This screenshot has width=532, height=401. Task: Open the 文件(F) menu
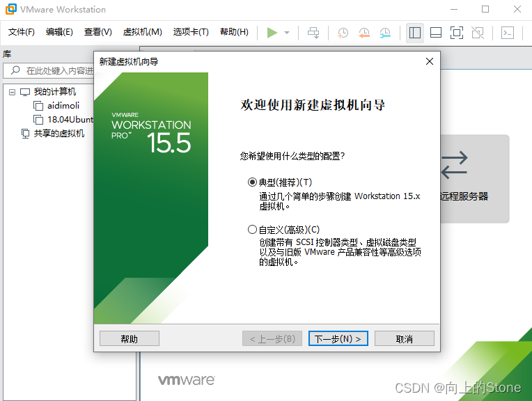point(22,32)
